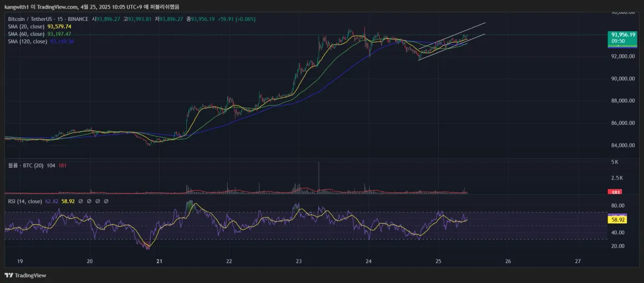The height and width of the screenshot is (283, 644).
Task: Select the SMA (20, close) indicator legend
Action: coord(27,26)
